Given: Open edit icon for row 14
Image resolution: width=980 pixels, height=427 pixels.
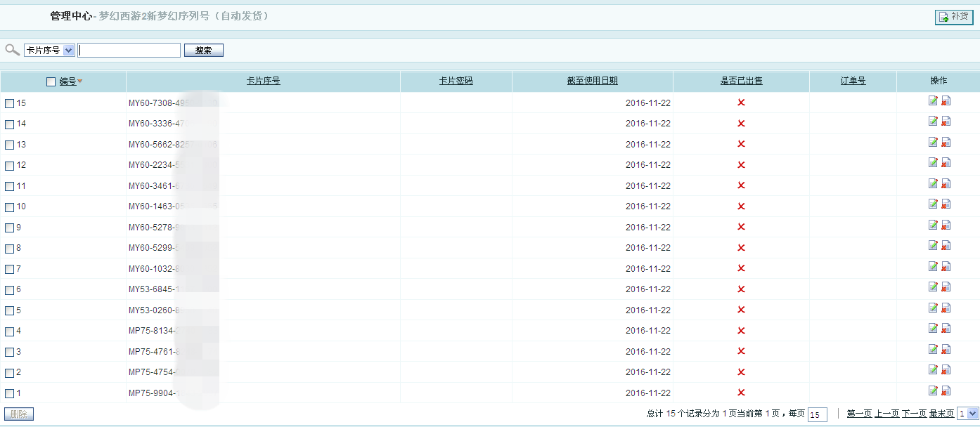Looking at the screenshot, I should click(933, 121).
